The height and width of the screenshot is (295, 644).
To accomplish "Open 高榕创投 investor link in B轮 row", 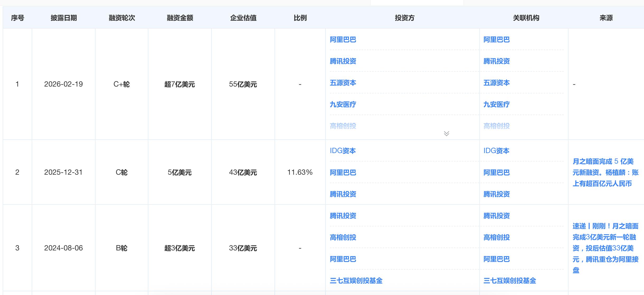I will pyautogui.click(x=343, y=237).
